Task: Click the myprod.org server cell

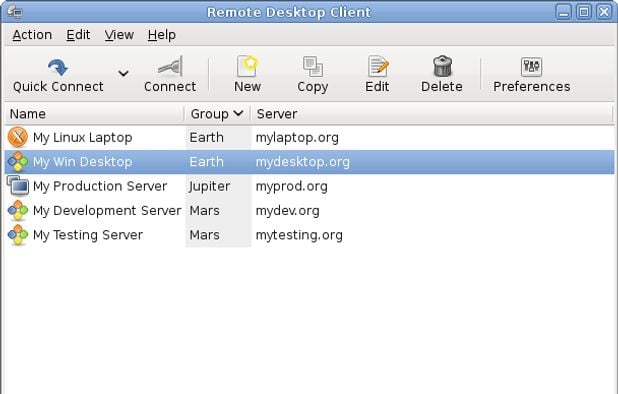Action: (x=292, y=186)
